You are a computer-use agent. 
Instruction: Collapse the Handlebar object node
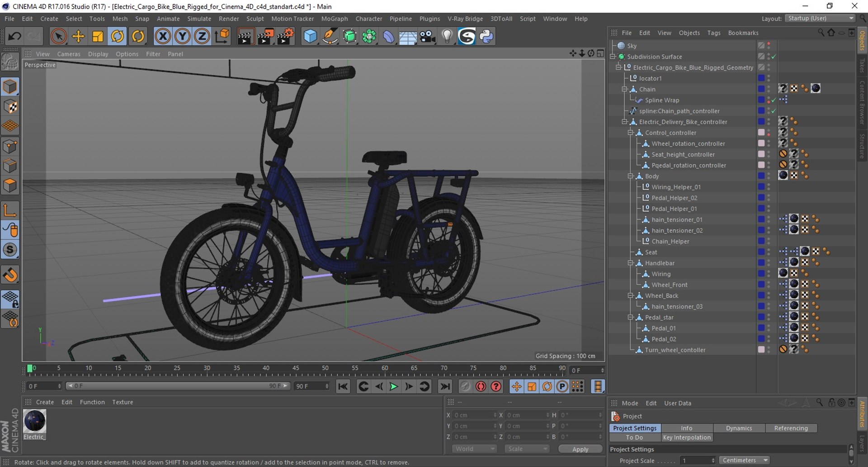coord(631,263)
